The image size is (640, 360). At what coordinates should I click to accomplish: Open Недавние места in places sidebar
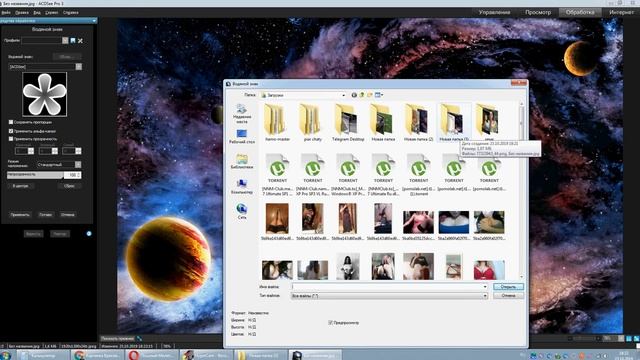[x=242, y=113]
